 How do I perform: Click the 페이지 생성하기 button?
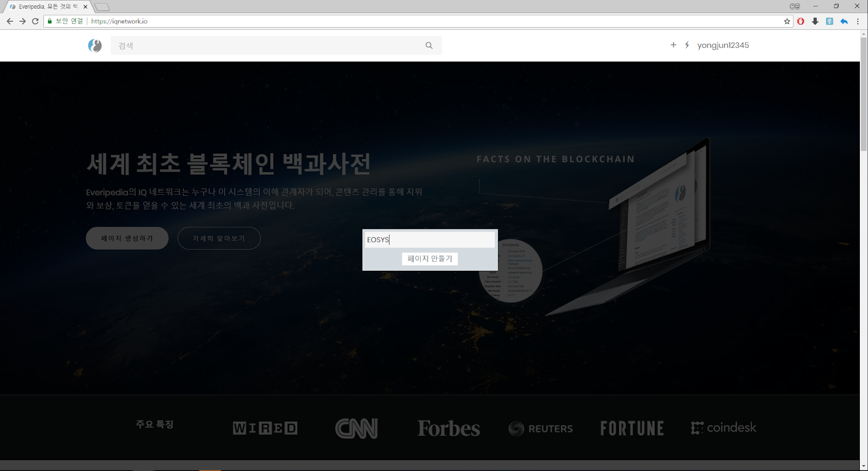click(x=127, y=238)
